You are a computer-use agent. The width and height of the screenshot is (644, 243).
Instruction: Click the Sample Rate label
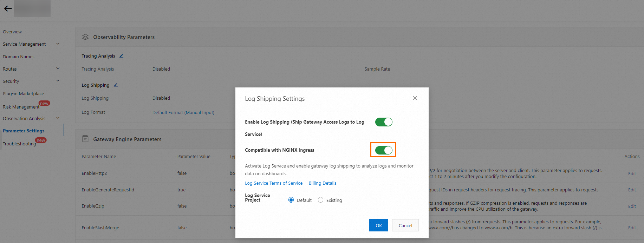pyautogui.click(x=377, y=69)
